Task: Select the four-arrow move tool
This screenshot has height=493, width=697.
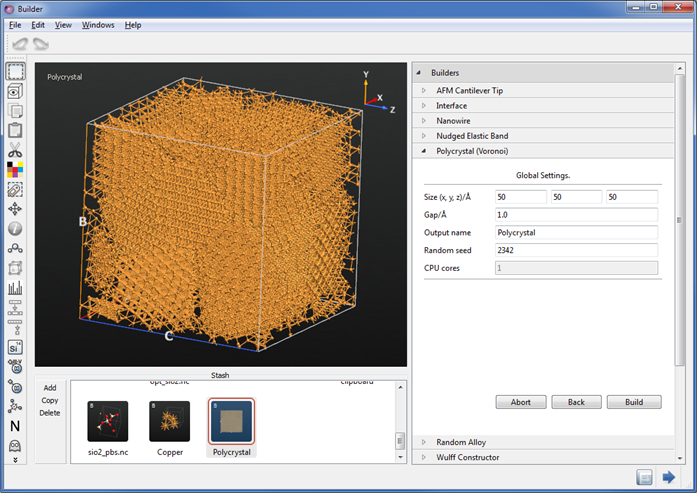Action: [15, 209]
